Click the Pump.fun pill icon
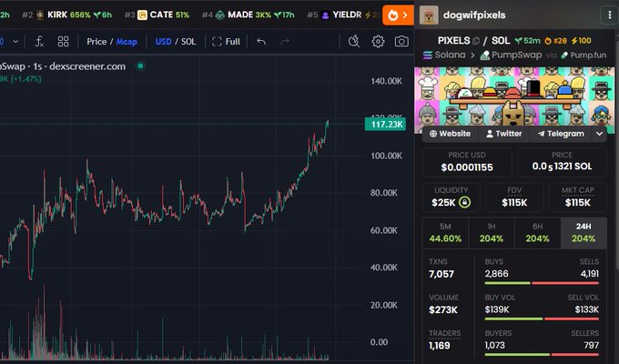Image resolution: width=619 pixels, height=364 pixels. click(564, 56)
